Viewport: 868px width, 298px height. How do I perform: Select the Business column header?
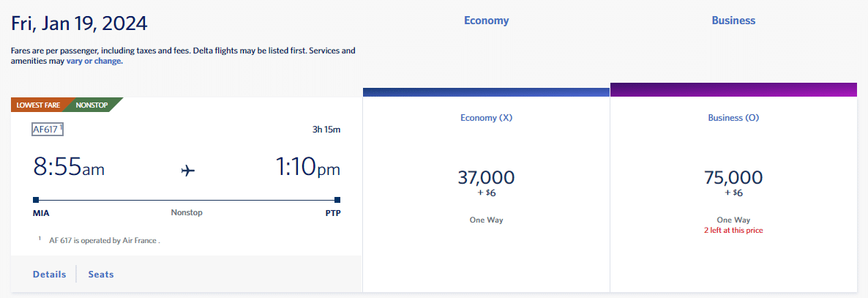pyautogui.click(x=733, y=21)
